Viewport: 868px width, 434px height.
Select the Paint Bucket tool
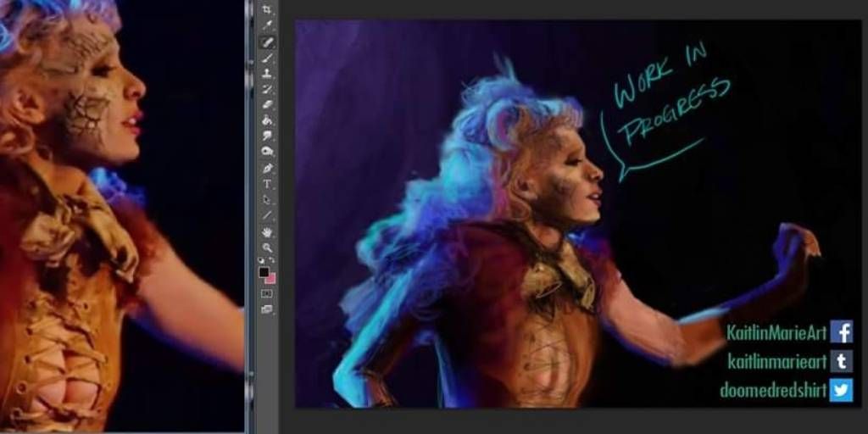267,120
